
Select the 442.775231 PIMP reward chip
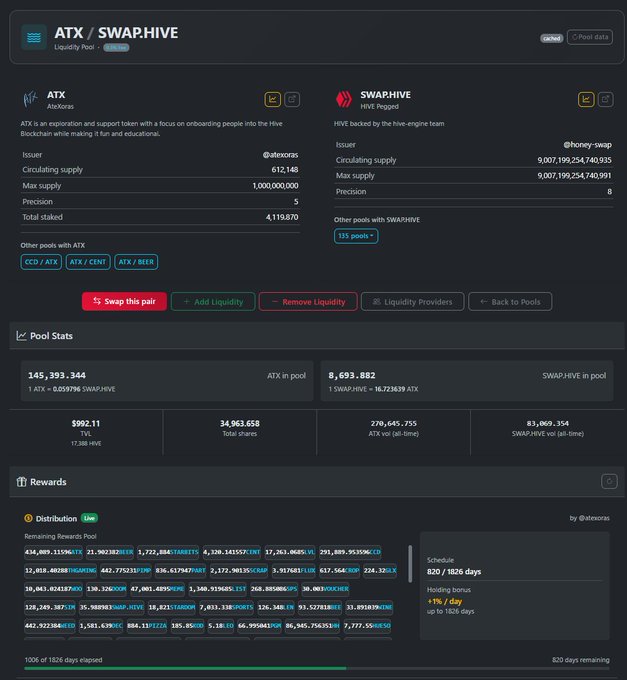point(126,570)
